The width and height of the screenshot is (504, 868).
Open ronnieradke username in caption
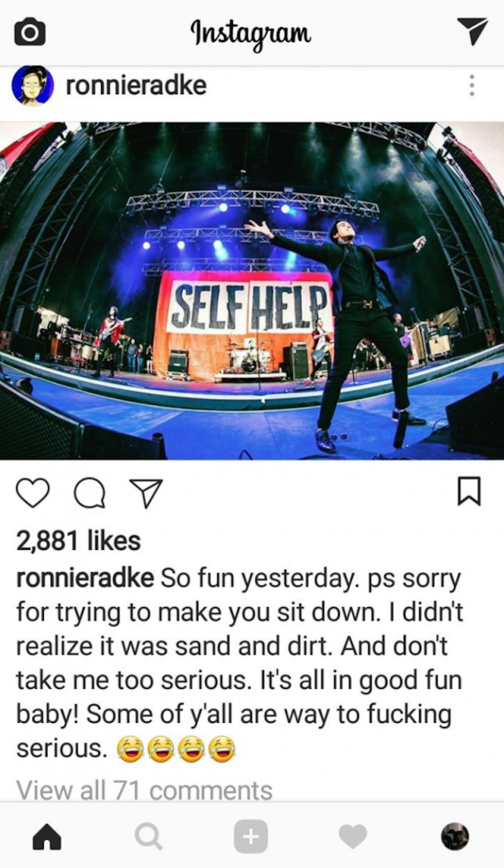[85, 577]
